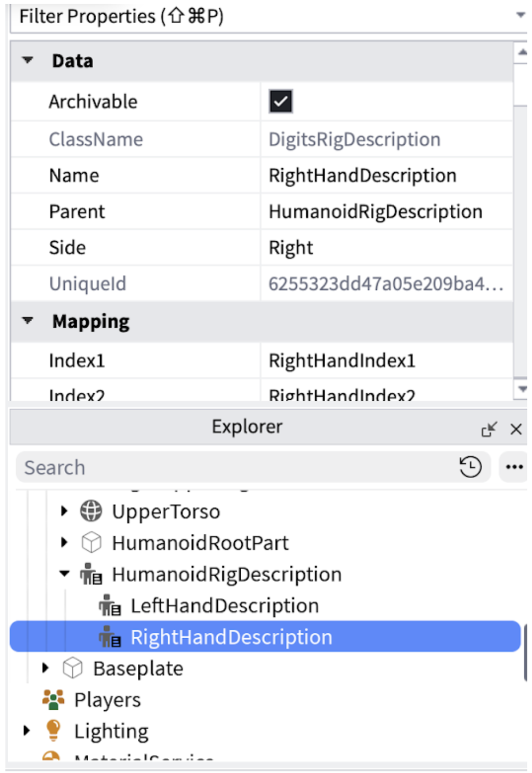Click the HumanoidRigDescription rig icon

click(91, 574)
